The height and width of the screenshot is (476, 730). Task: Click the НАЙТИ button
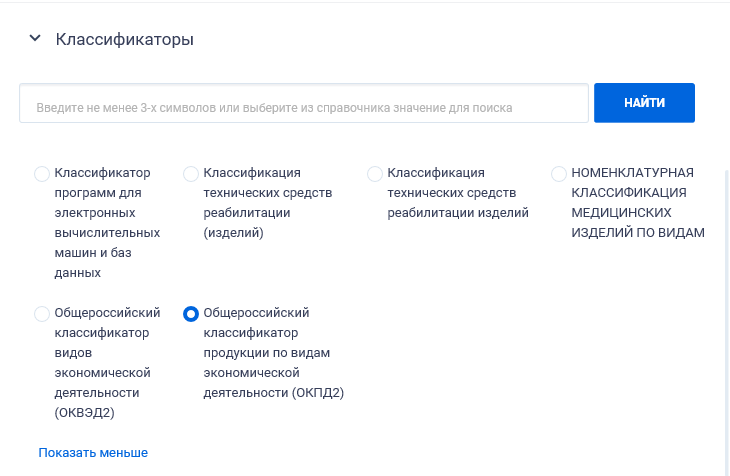tap(644, 103)
